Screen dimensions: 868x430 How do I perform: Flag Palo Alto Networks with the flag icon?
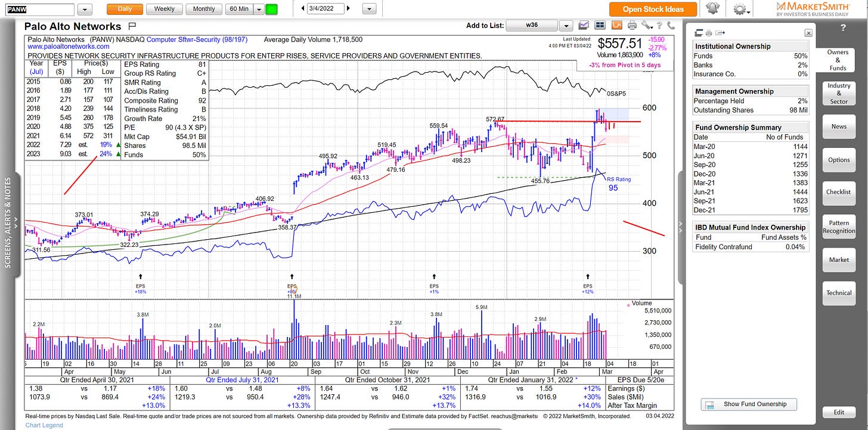(132, 26)
